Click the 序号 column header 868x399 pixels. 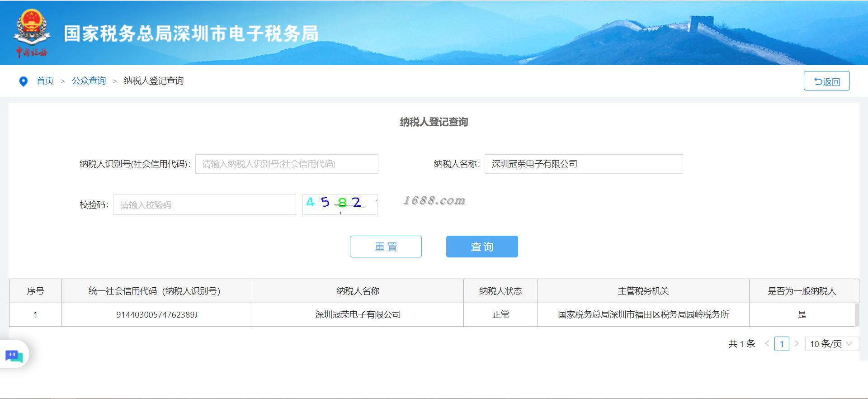tap(35, 291)
